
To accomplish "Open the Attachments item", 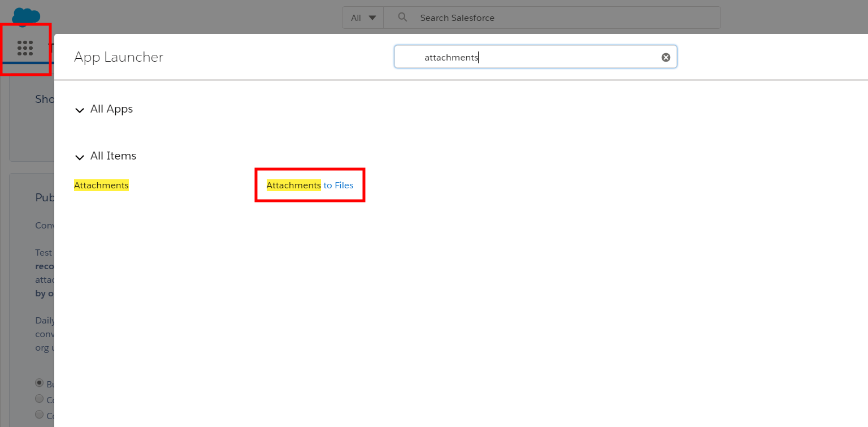I will pyautogui.click(x=101, y=185).
